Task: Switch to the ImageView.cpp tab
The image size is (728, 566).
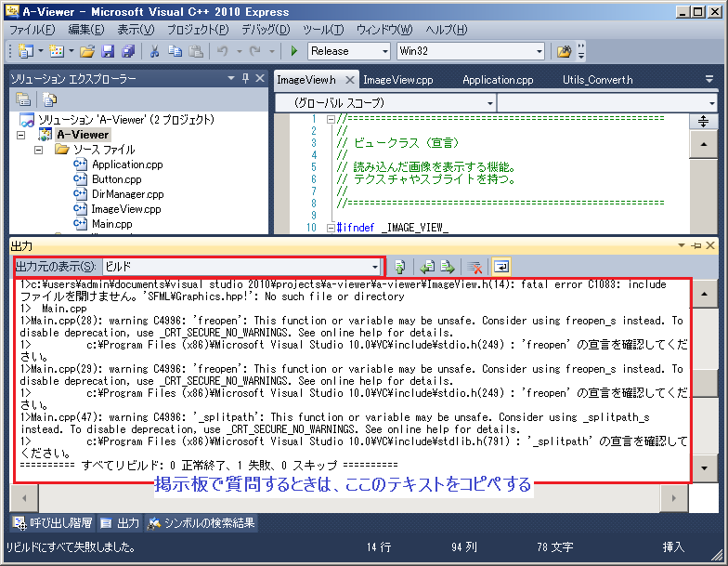Action: [x=398, y=80]
